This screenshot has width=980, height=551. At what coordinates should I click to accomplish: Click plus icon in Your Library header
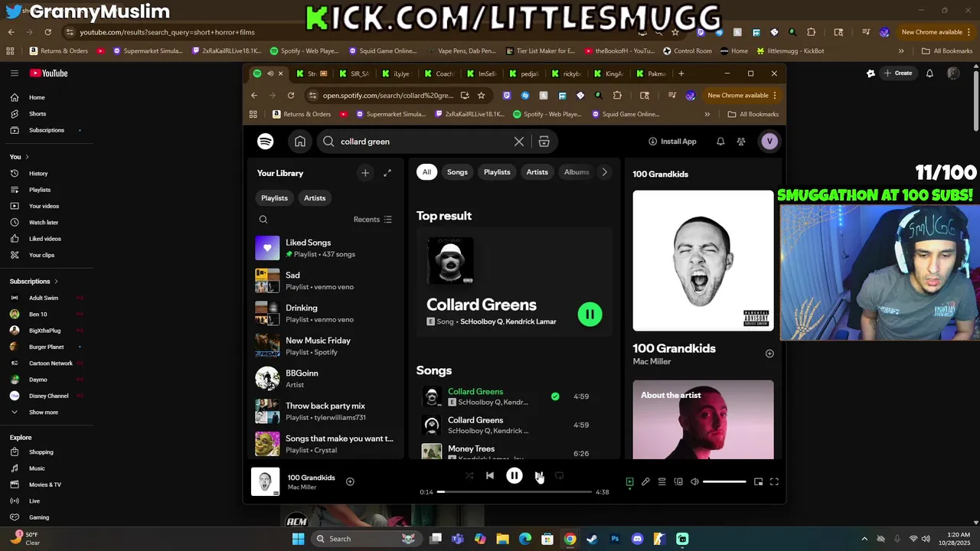click(x=365, y=173)
